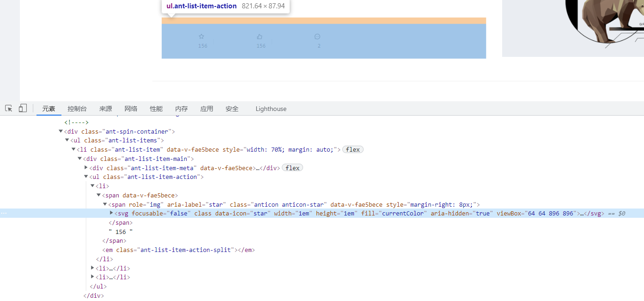Open the 控制台 (Console) tab
The height and width of the screenshot is (301, 644).
77,109
